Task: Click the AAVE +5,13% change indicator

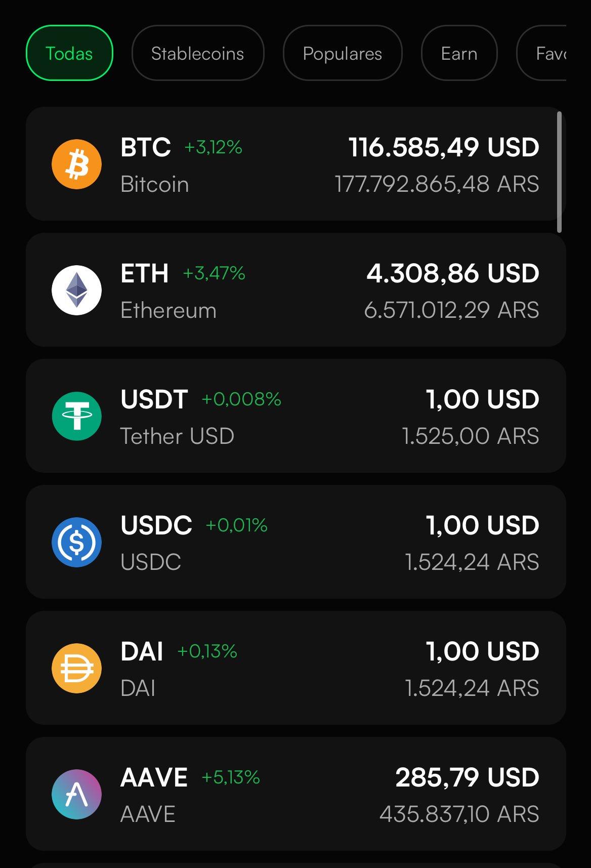Action: 231,777
